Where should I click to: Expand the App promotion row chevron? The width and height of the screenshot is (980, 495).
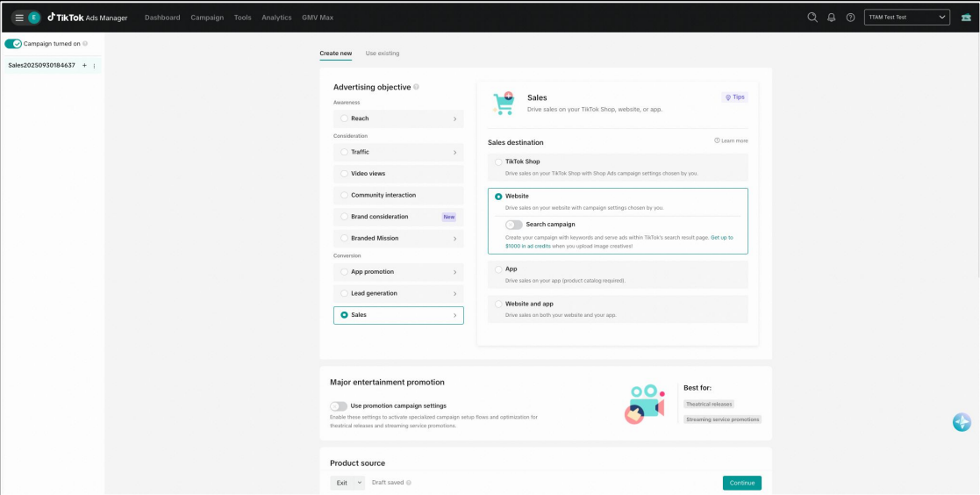(x=454, y=272)
